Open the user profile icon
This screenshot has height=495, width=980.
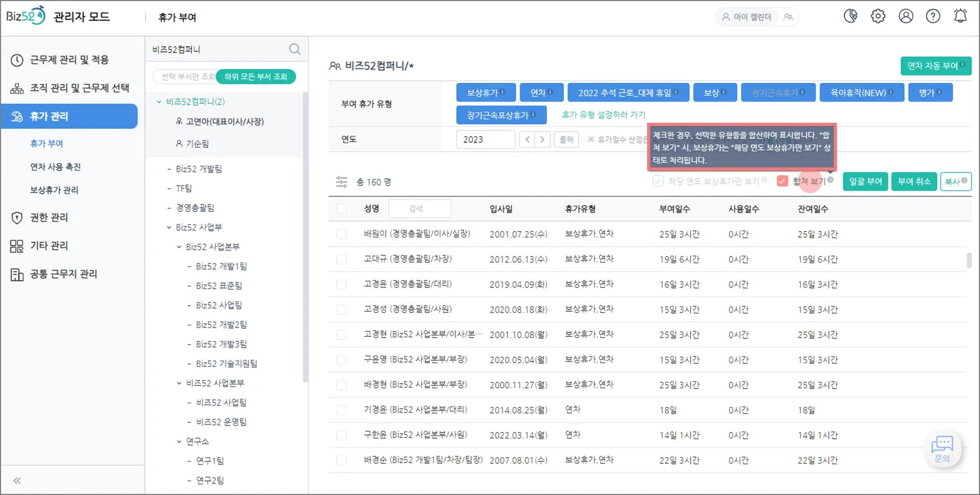click(x=906, y=17)
